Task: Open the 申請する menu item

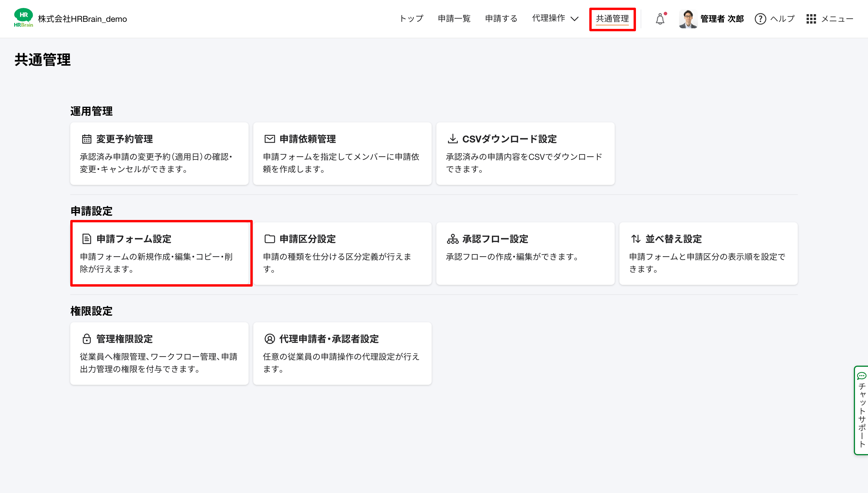Action: [x=501, y=19]
